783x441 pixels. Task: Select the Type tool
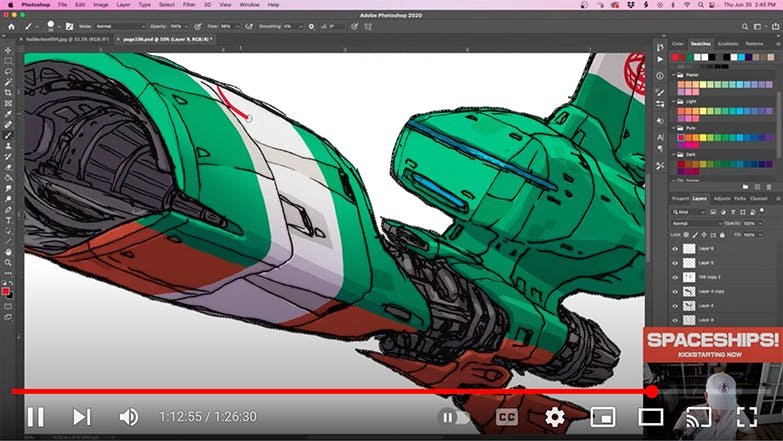[x=8, y=220]
